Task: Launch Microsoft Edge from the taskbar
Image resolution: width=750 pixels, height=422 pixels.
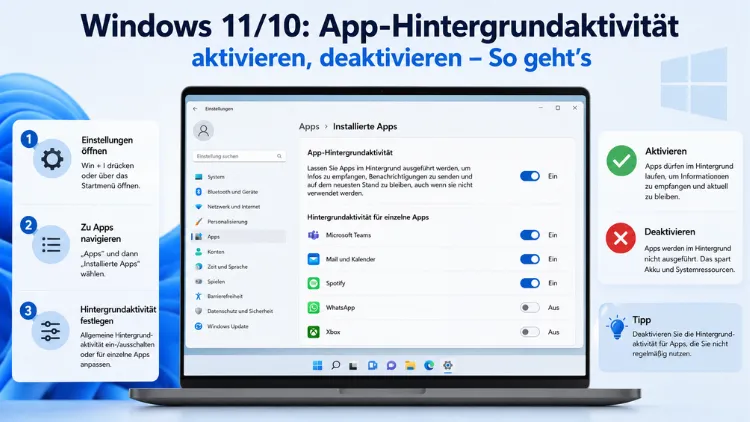Action: (x=429, y=366)
